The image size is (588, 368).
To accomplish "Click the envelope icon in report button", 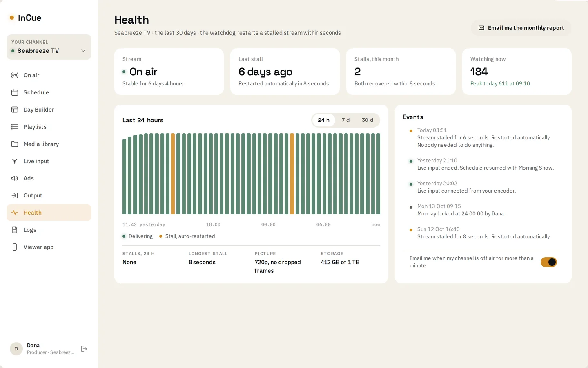I will pos(481,28).
